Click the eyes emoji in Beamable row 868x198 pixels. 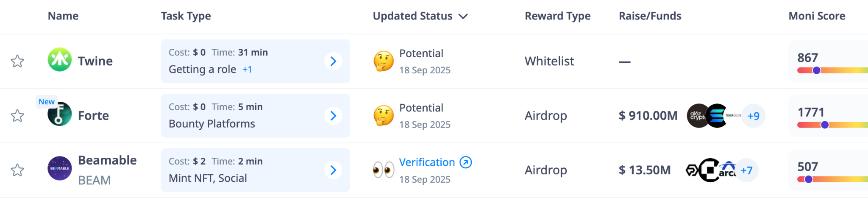tap(384, 170)
